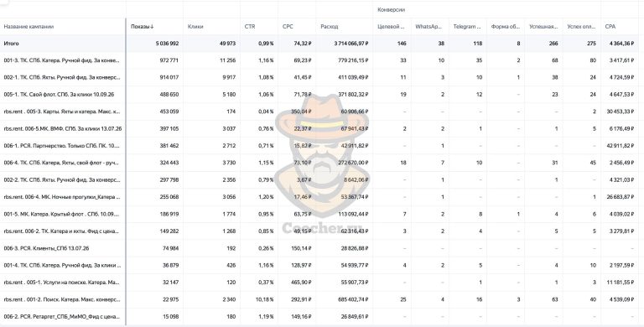Click the Целевой conversions column header
Screen dimensions: 644x327
[391, 27]
